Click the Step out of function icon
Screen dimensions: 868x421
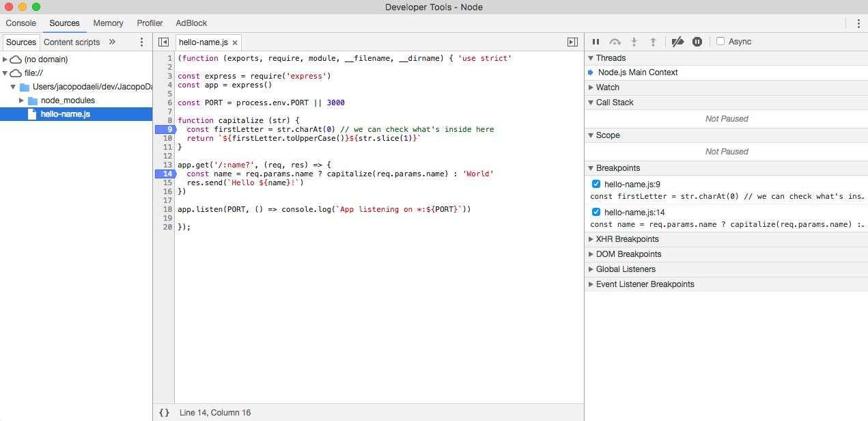pyautogui.click(x=653, y=42)
